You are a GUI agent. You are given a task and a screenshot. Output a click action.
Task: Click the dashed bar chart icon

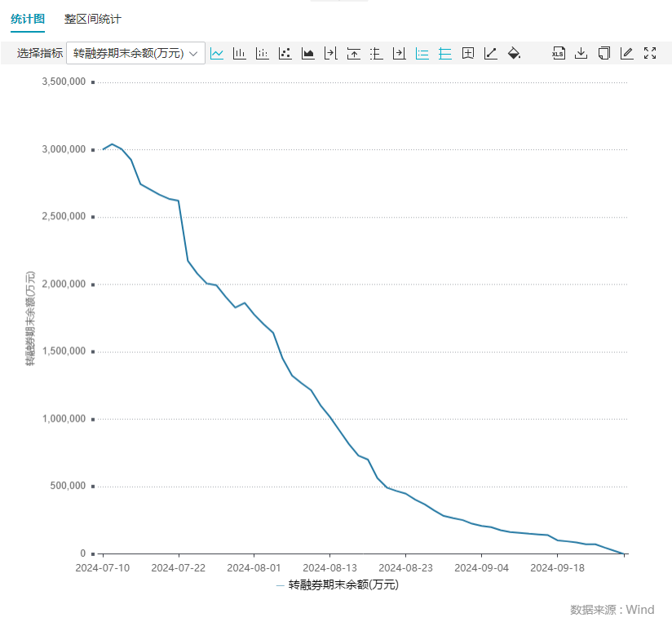pos(263,53)
